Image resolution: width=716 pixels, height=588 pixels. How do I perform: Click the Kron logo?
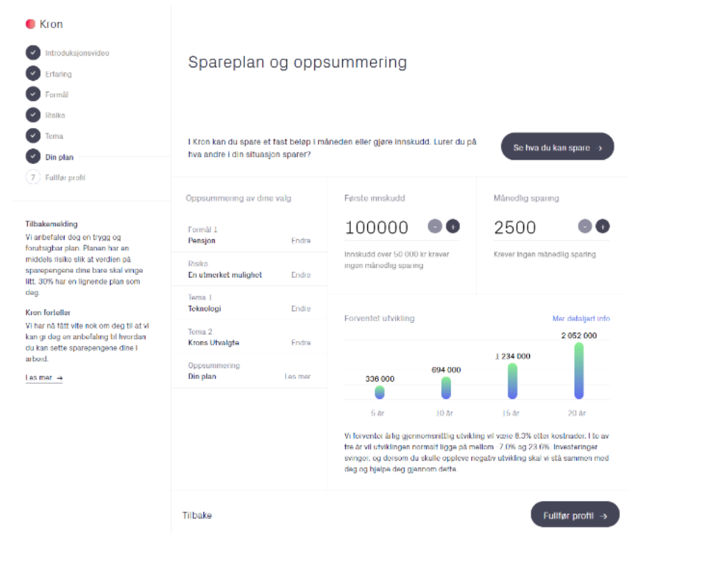point(44,24)
